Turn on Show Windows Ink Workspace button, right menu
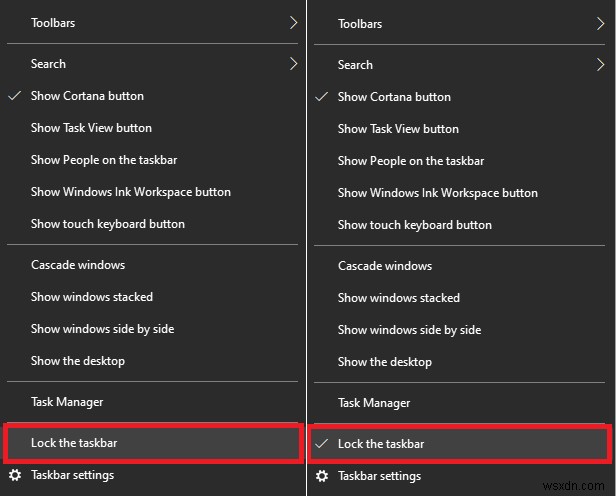Screen dimensions: 616x496 click(x=438, y=193)
